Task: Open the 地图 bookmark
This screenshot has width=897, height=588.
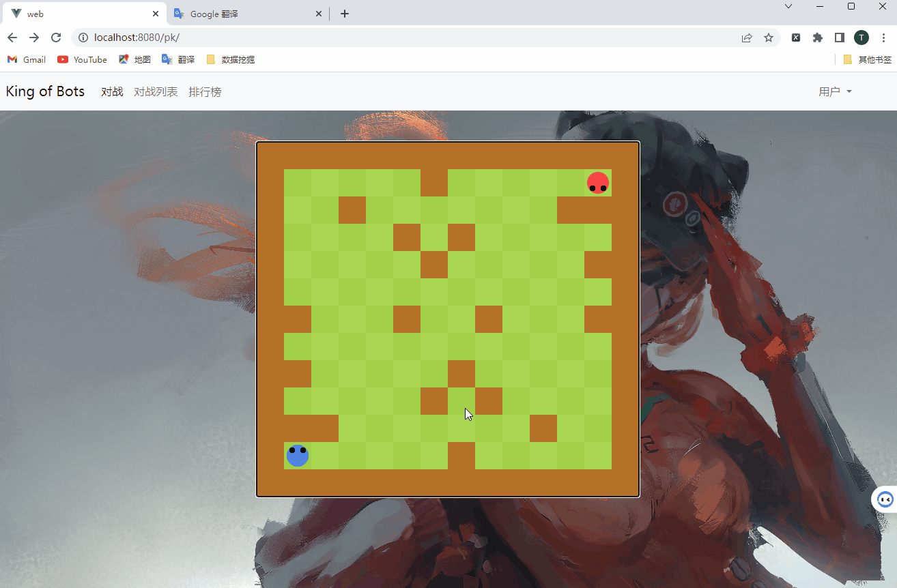Action: tap(134, 59)
